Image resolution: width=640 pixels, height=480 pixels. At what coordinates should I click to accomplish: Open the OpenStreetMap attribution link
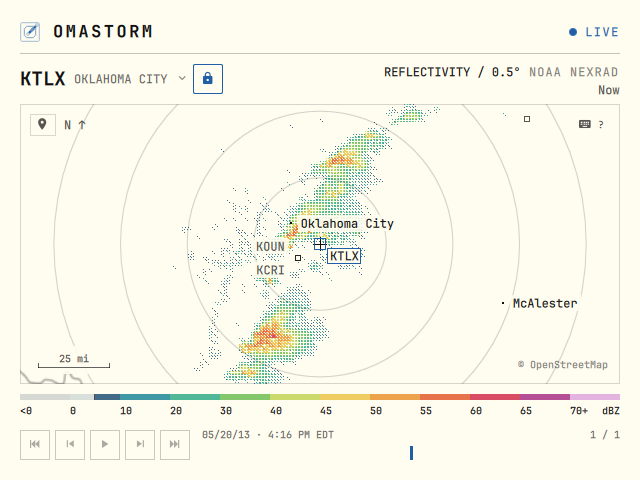tap(563, 364)
